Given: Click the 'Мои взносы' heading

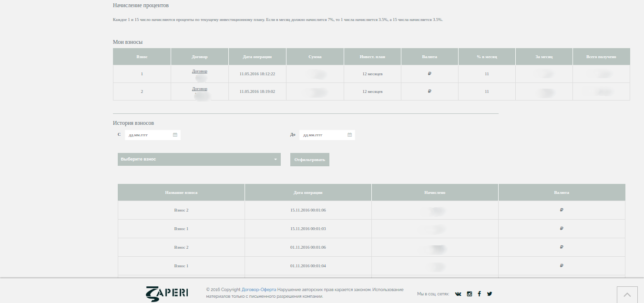Looking at the screenshot, I should click(128, 42).
